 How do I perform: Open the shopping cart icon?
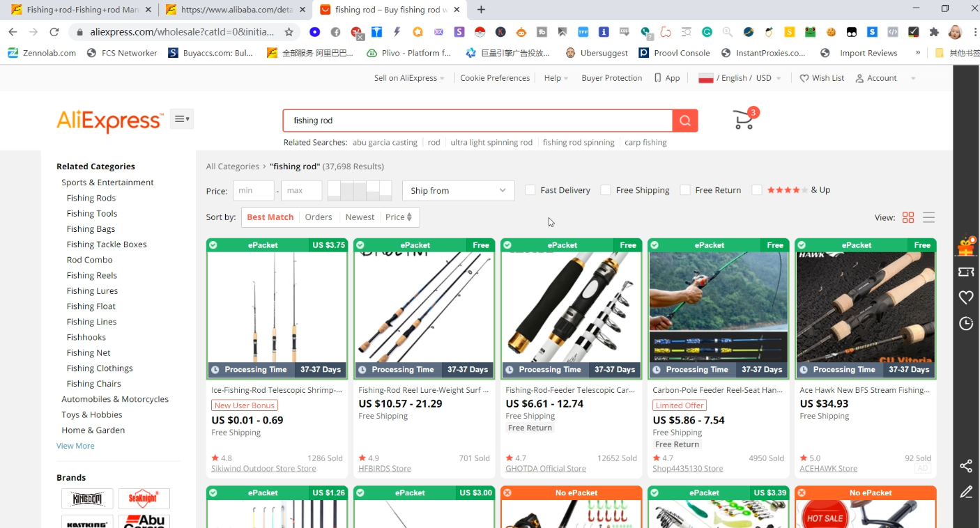click(x=744, y=120)
